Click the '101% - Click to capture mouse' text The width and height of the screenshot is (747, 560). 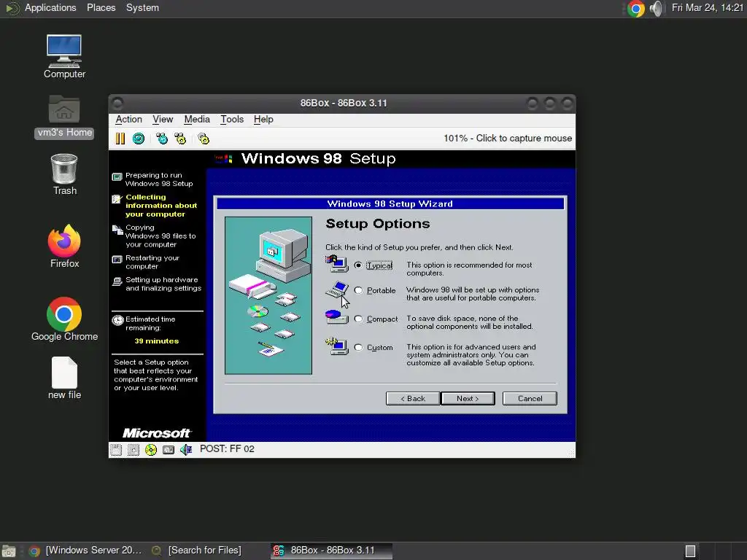[x=508, y=138]
